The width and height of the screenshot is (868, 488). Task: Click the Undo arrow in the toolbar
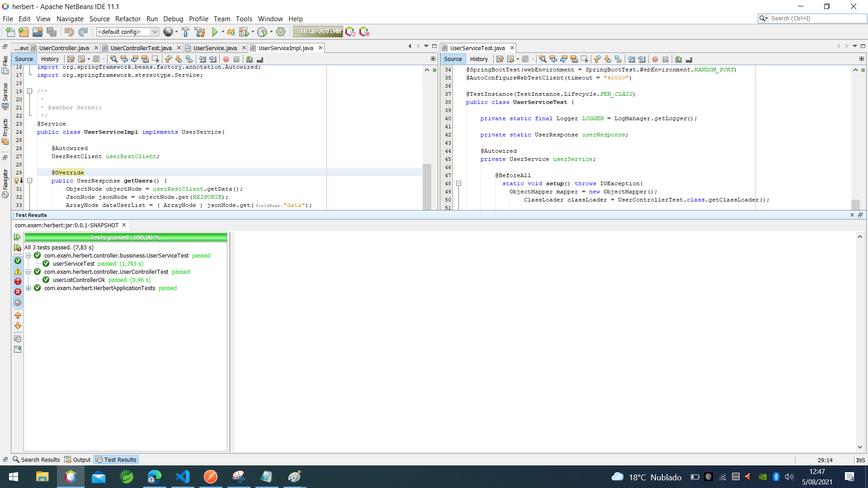pyautogui.click(x=68, y=32)
